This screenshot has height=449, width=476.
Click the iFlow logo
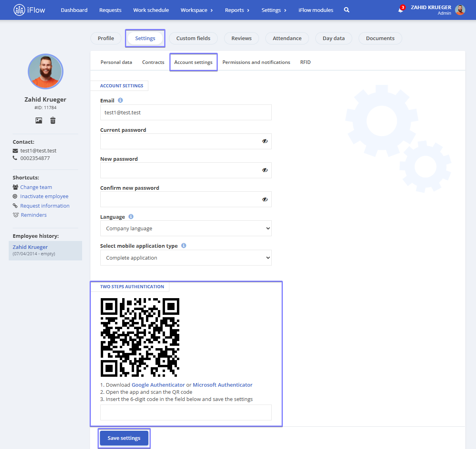pos(29,10)
